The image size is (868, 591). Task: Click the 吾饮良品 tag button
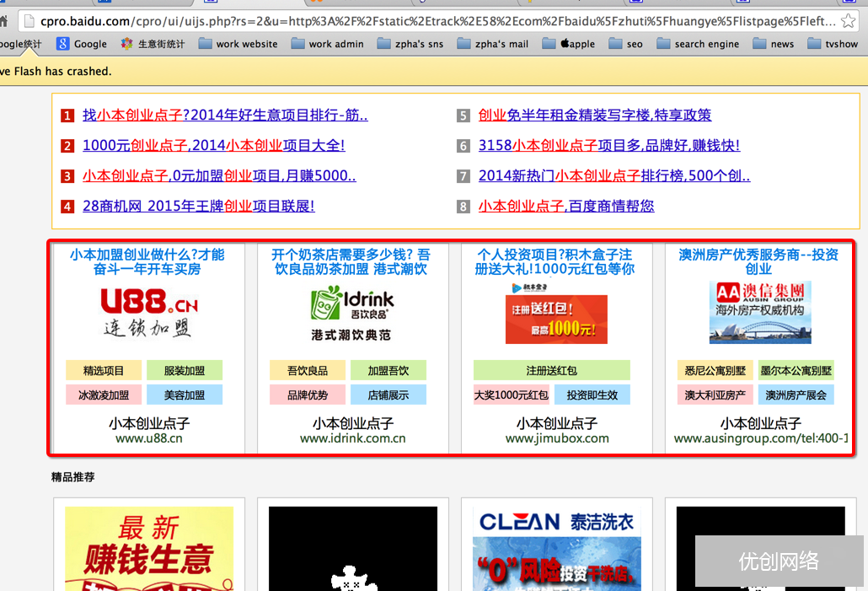tap(308, 371)
